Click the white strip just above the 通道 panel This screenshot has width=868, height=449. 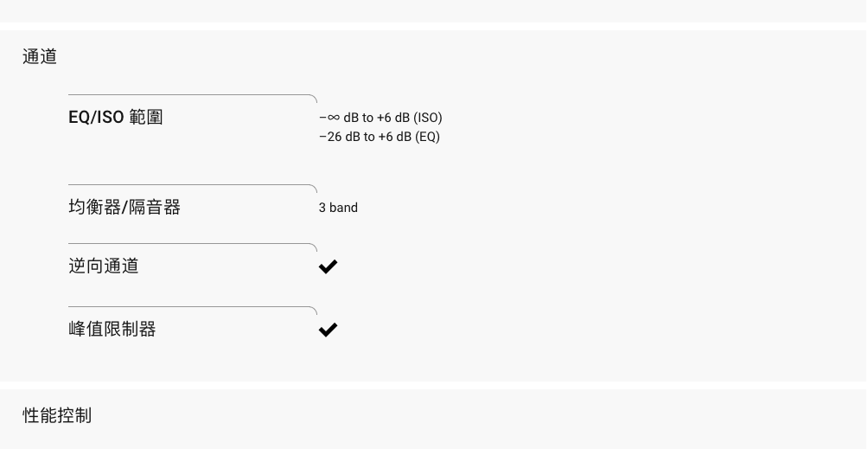point(434,27)
